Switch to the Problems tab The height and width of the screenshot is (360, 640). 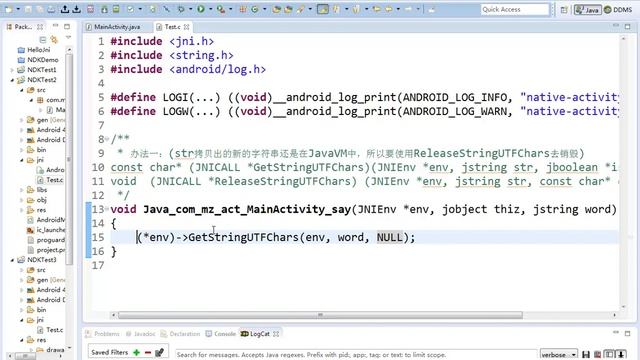tap(102, 334)
